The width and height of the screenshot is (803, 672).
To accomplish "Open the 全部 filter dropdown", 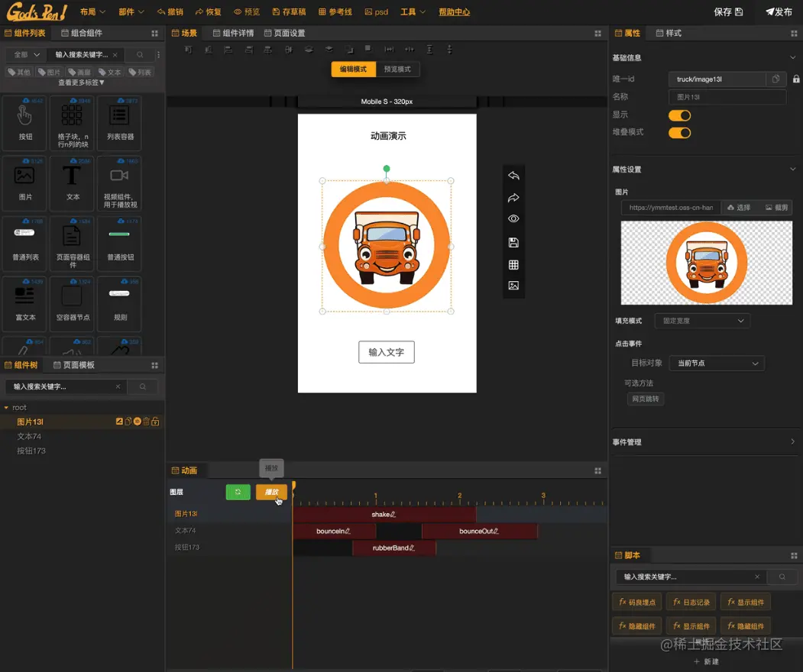I will coord(27,55).
